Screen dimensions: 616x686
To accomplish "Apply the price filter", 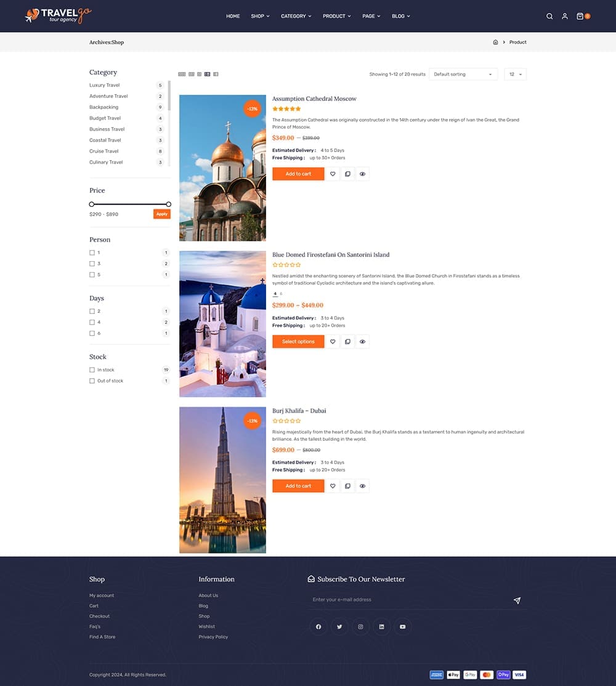I will tap(162, 214).
